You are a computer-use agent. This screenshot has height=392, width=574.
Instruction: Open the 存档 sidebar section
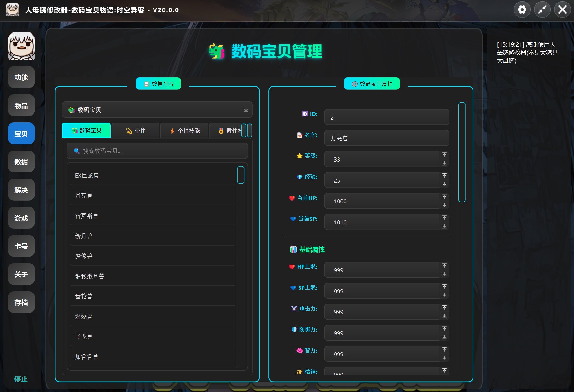point(21,302)
